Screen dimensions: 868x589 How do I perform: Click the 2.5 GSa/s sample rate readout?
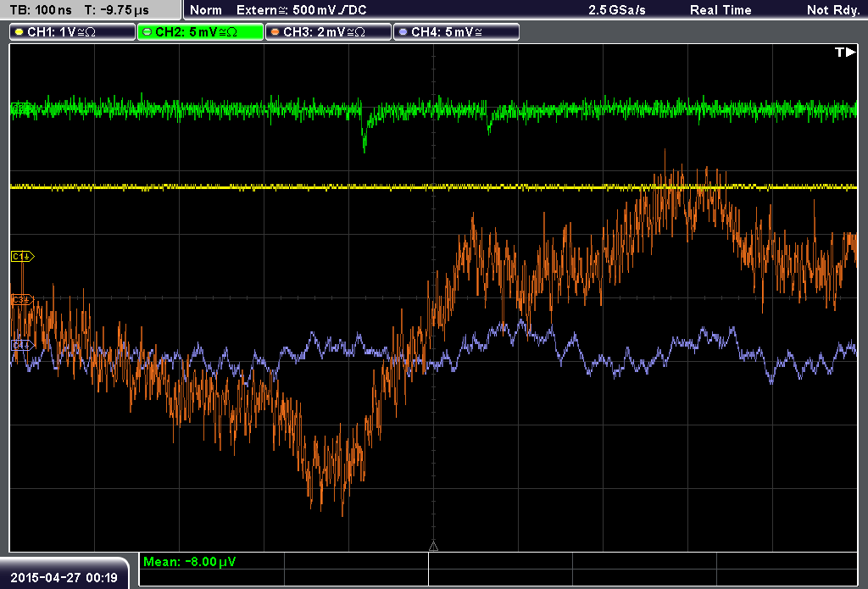(x=617, y=10)
